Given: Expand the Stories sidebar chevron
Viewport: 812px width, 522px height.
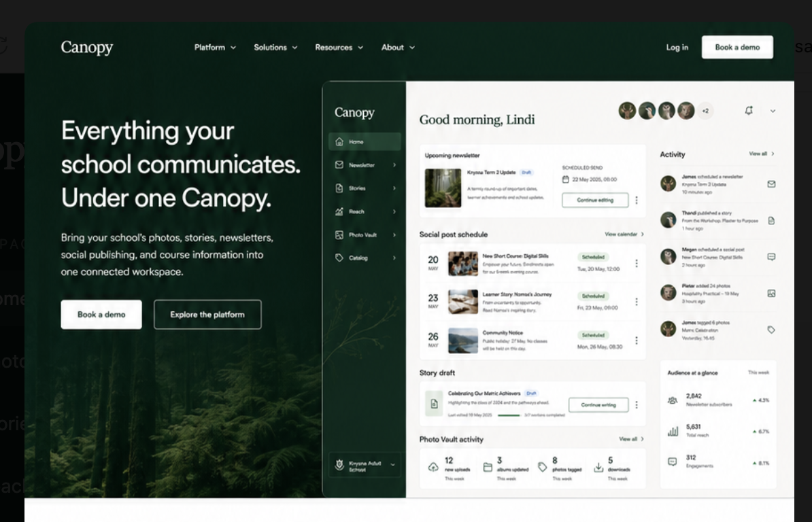Looking at the screenshot, I should 394,188.
